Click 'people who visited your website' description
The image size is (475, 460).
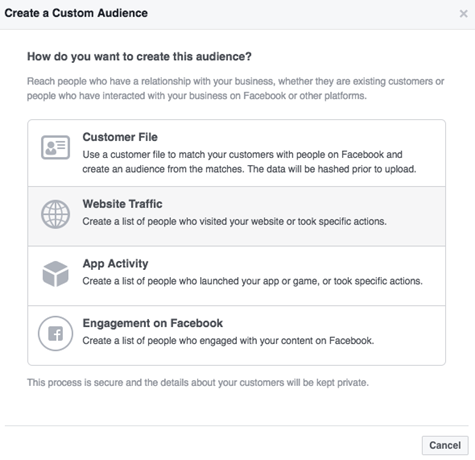point(234,221)
